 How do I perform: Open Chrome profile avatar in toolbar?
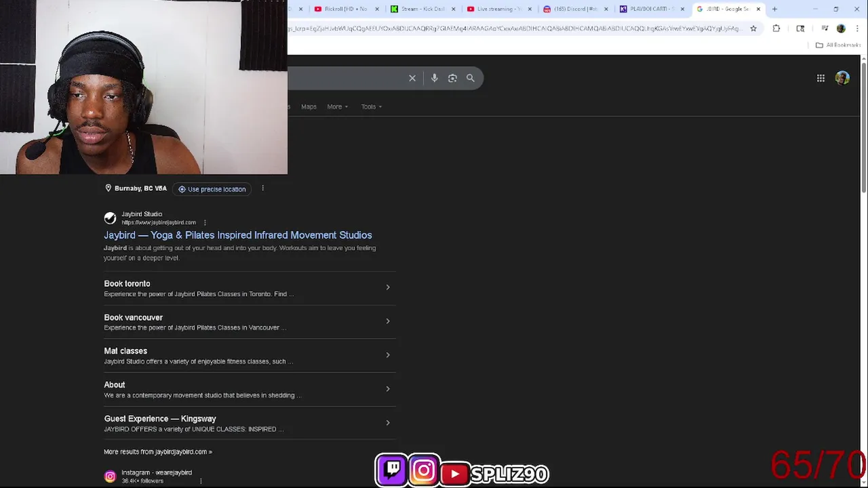(841, 28)
